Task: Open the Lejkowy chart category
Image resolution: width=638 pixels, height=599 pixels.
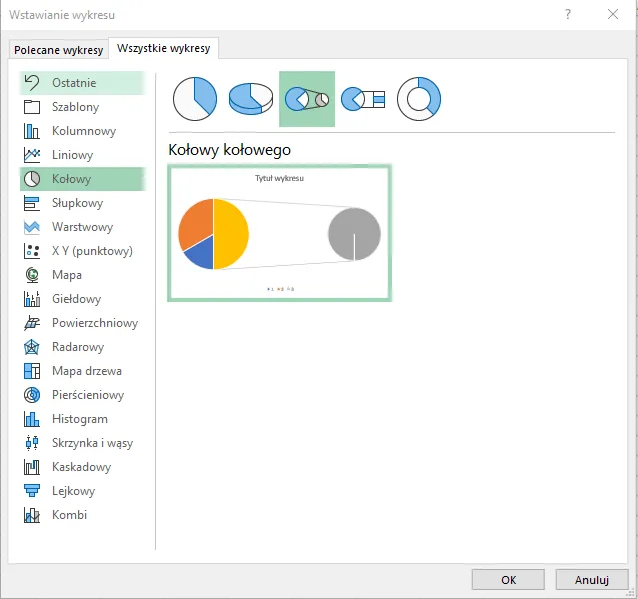Action: point(73,491)
